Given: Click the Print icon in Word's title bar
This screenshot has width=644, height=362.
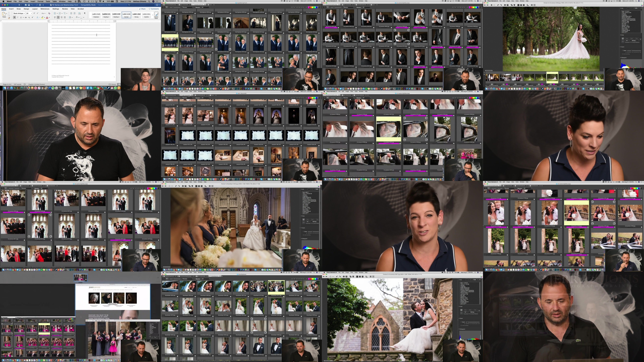Looking at the screenshot, I should click(x=40, y=5).
